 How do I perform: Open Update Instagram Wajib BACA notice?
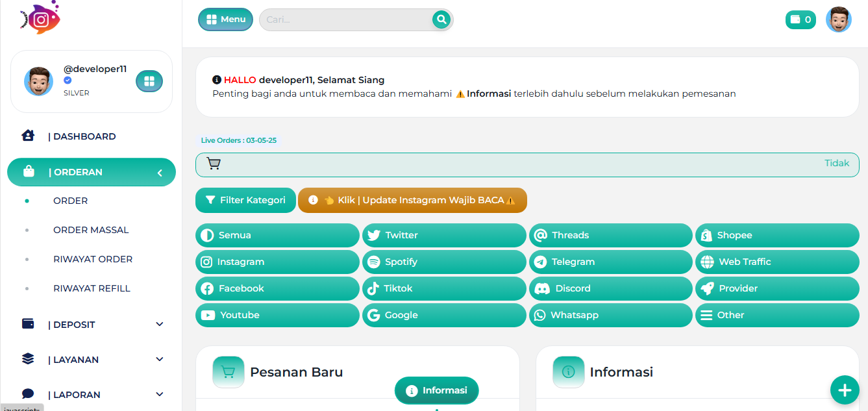[412, 200]
